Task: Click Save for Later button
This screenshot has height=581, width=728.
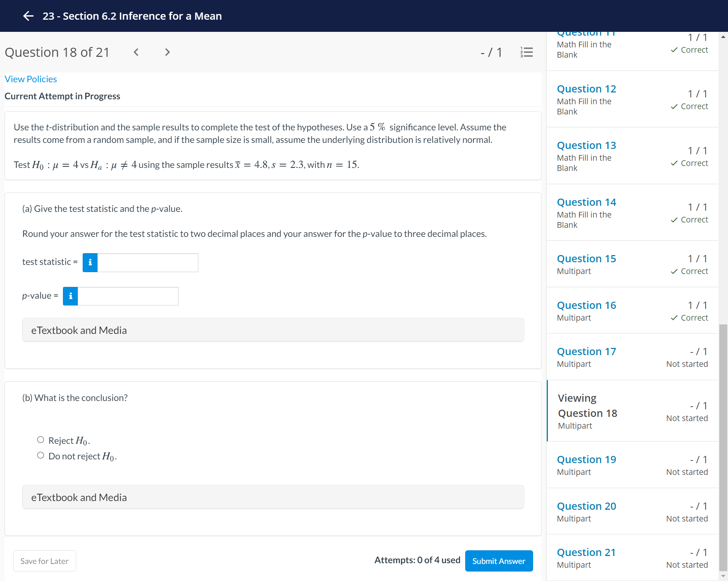Action: tap(44, 561)
